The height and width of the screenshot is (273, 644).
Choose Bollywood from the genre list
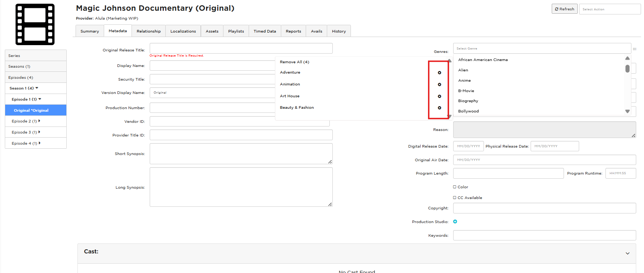pyautogui.click(x=468, y=111)
